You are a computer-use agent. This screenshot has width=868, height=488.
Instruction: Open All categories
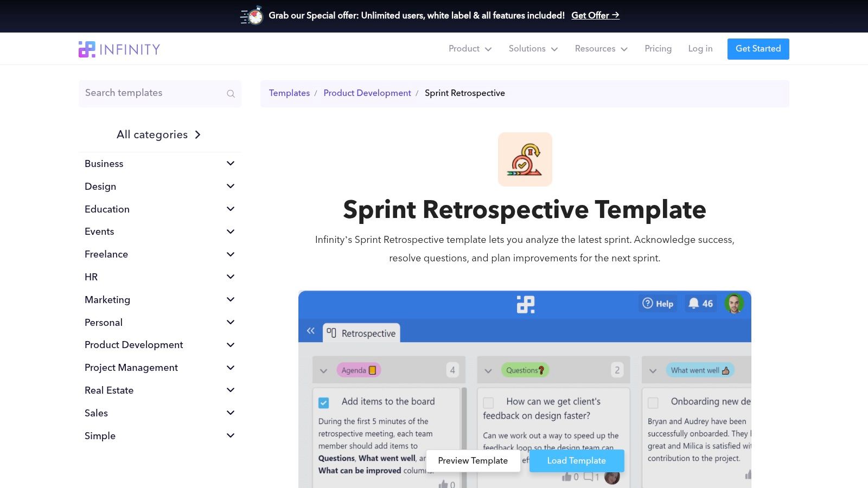pos(159,134)
